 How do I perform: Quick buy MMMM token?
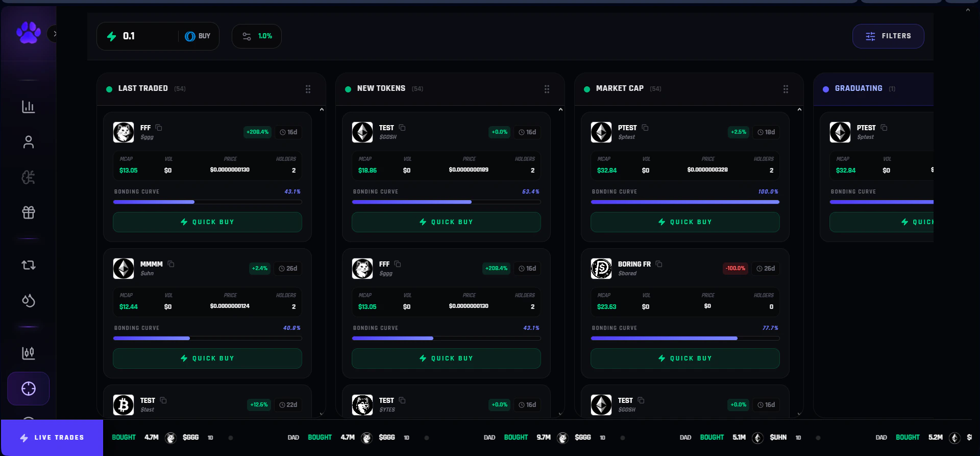207,358
